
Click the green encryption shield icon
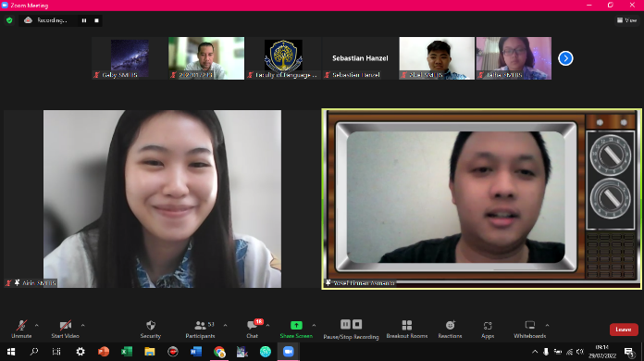click(x=9, y=20)
